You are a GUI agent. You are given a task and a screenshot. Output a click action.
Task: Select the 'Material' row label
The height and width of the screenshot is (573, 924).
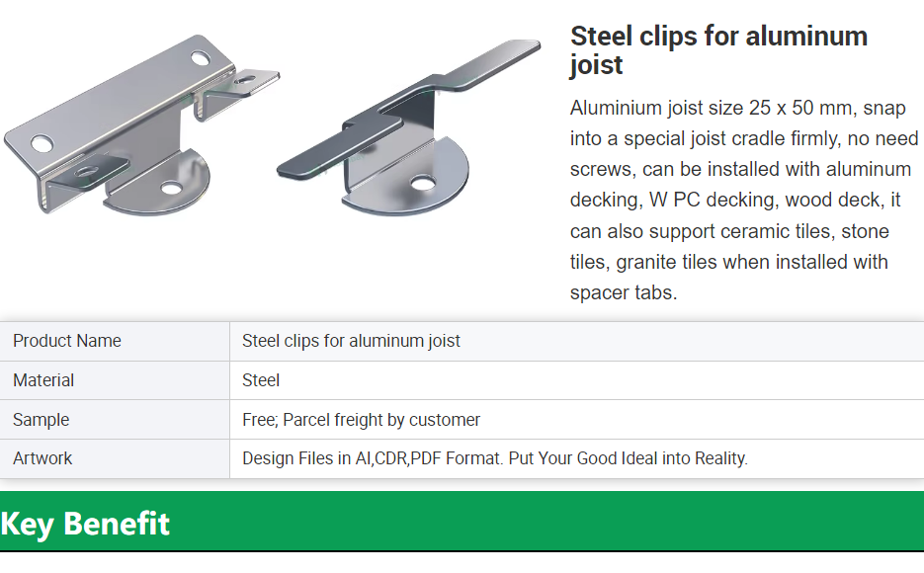(x=115, y=380)
